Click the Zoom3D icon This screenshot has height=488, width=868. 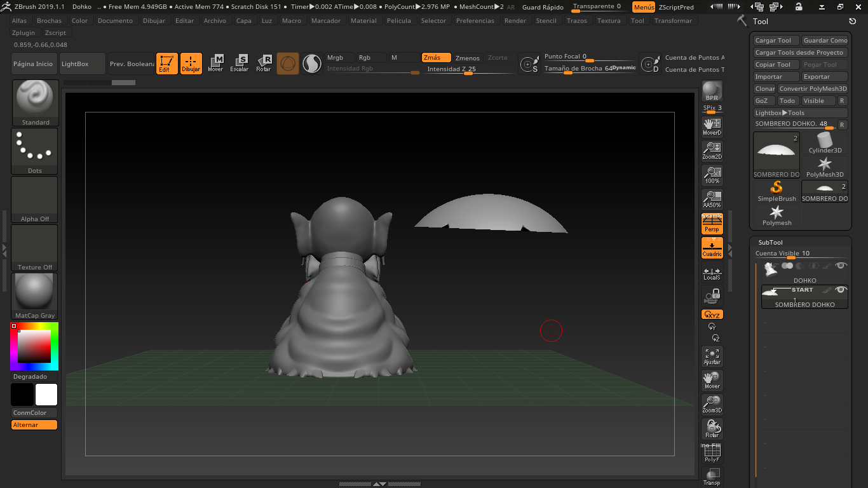(712, 405)
